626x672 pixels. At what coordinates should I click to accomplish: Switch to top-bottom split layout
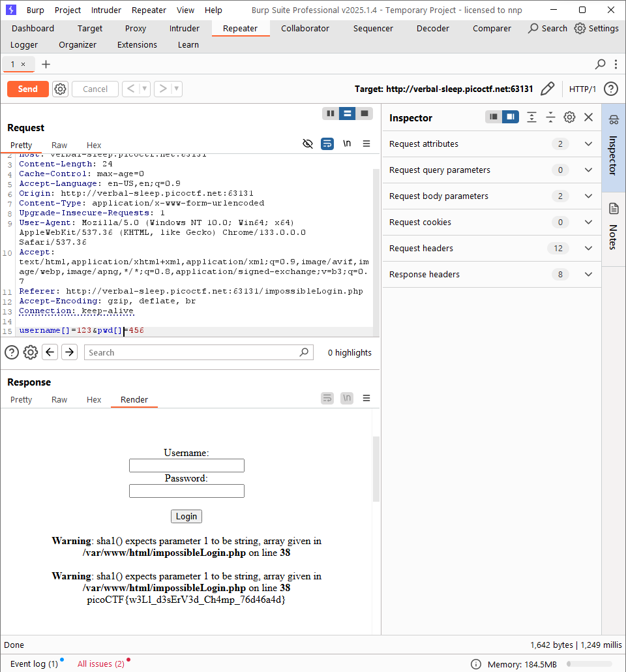coord(347,114)
